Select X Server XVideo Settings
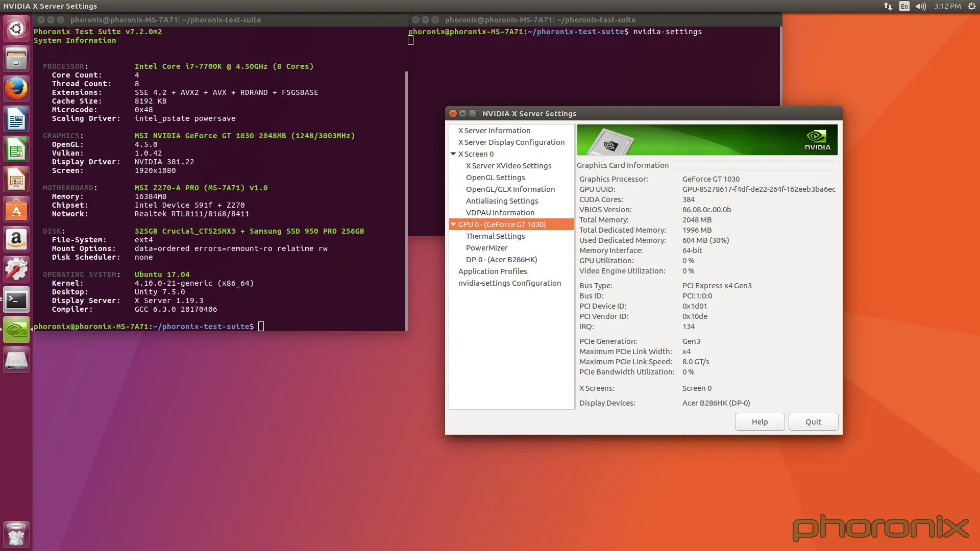 pos(508,166)
